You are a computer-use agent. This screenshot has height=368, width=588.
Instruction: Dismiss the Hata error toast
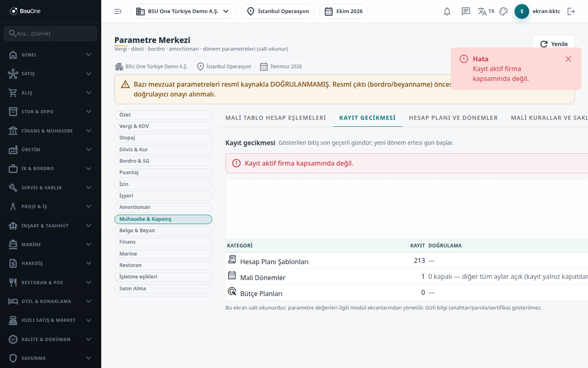click(568, 59)
